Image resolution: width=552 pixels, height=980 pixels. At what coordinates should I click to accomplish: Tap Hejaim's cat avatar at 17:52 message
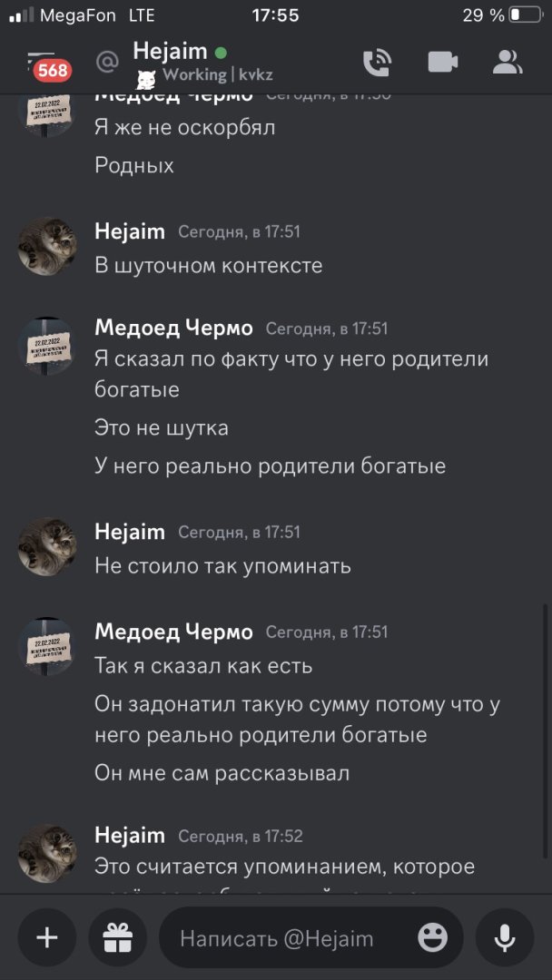pyautogui.click(x=47, y=853)
